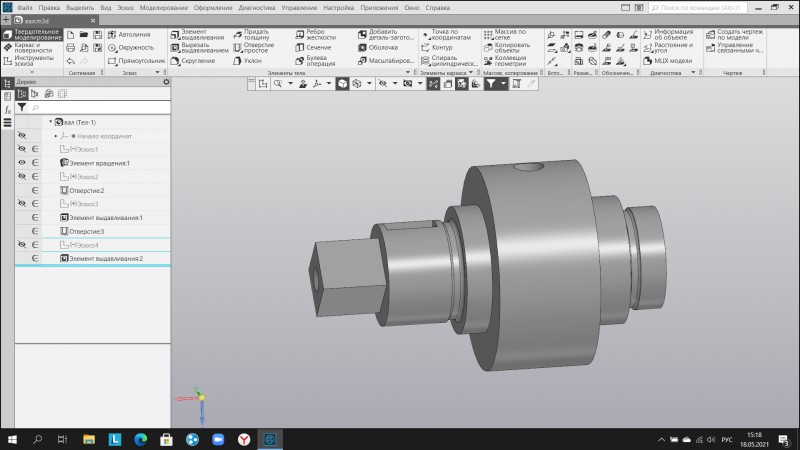Apply the Скругление fillet tool
The height and width of the screenshot is (450, 800).
193,61
